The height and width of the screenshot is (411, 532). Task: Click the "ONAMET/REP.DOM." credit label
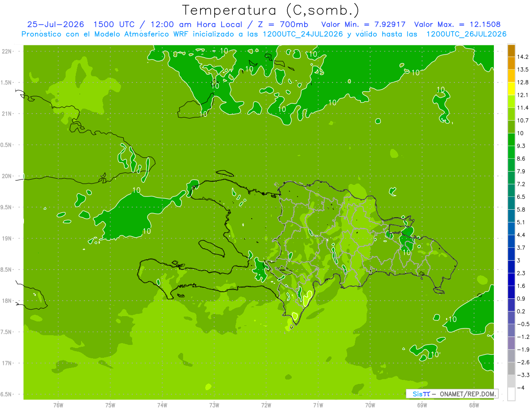(x=468, y=394)
